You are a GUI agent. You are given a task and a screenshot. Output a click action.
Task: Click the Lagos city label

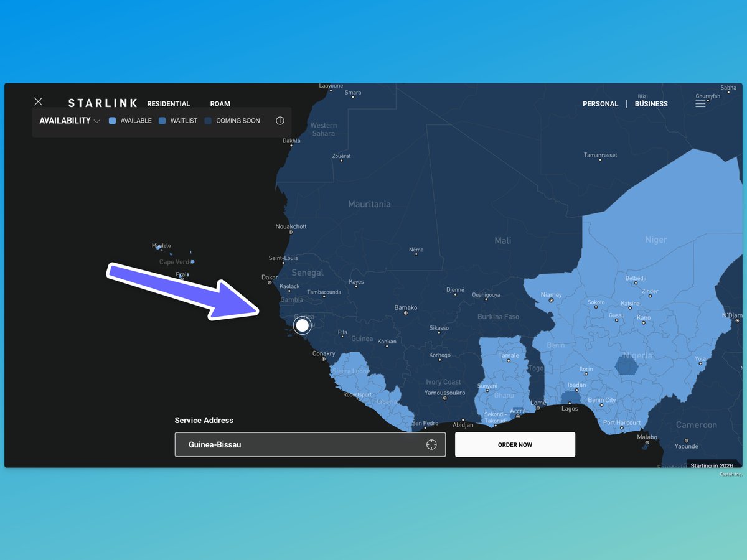point(570,409)
